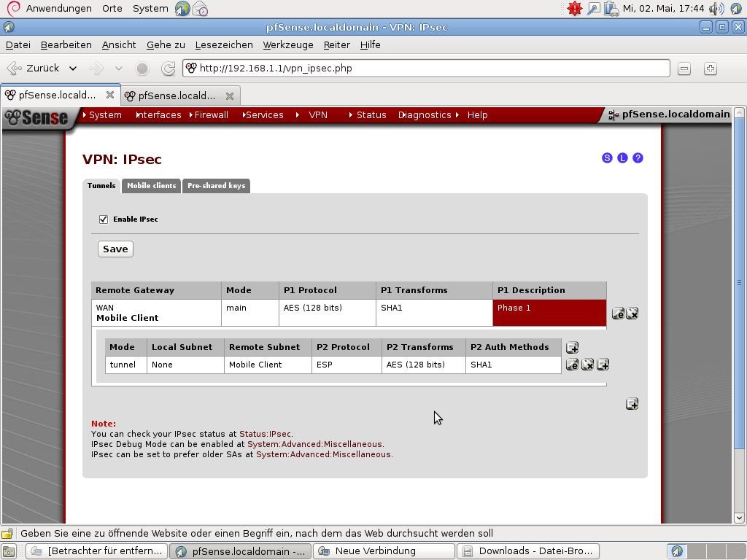747x560 pixels.
Task: Switch to the Mobile clients tab
Action: 152,186
